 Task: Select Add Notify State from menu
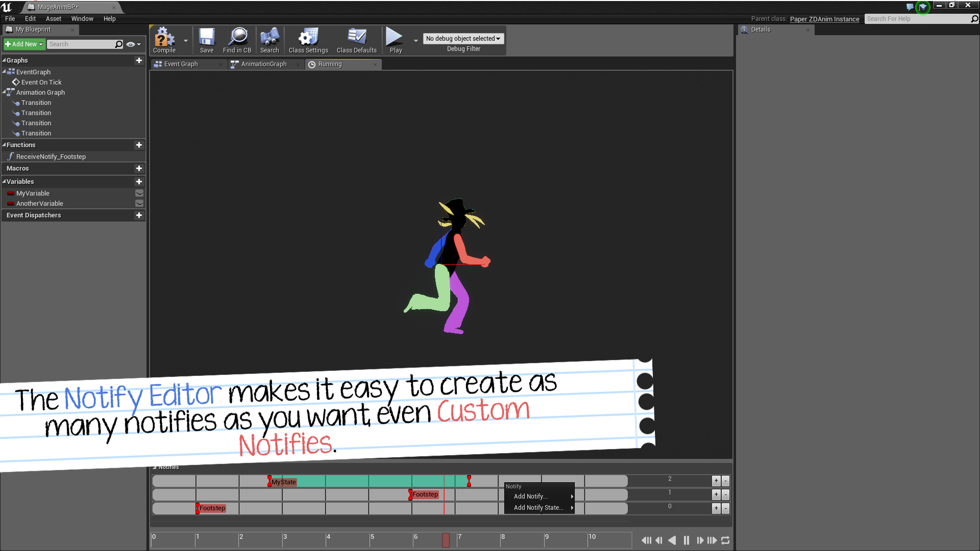click(x=538, y=507)
